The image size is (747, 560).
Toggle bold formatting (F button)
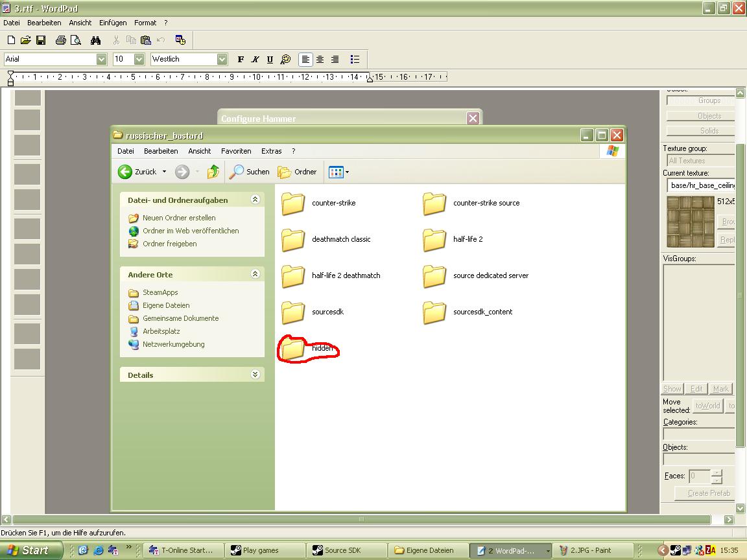coord(241,59)
